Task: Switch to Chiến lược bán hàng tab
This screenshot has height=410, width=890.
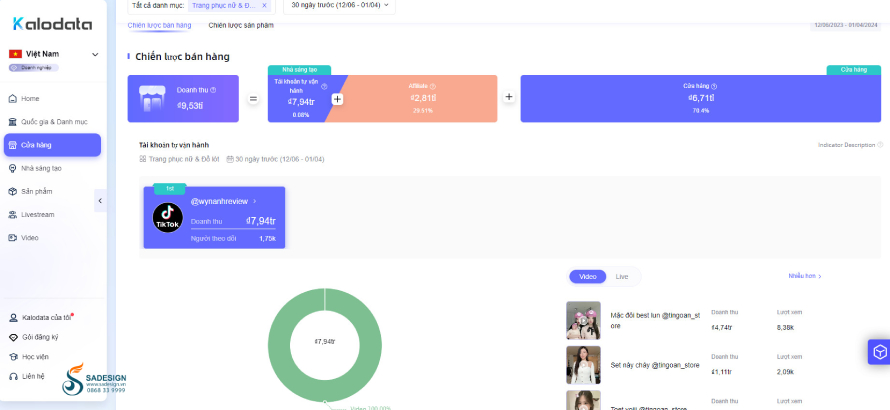Action: pos(159,26)
